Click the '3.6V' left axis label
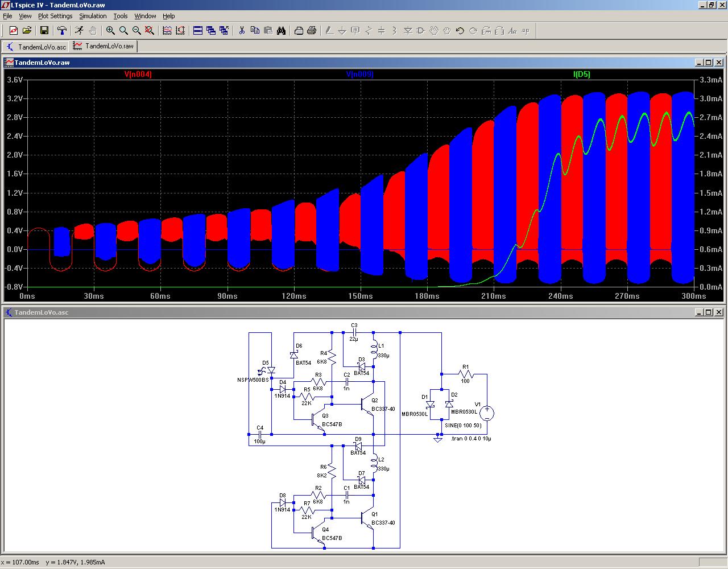Image resolution: width=728 pixels, height=569 pixels. [15, 80]
